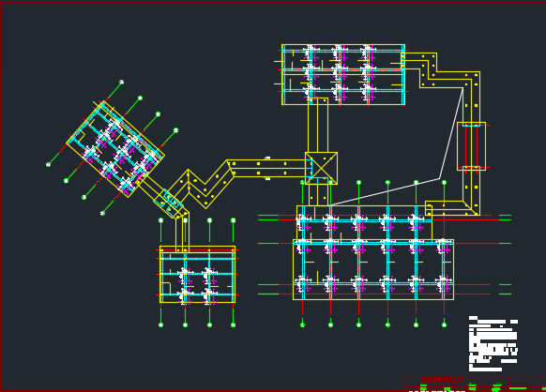Select the tall rectangular connector on right corridor
This screenshot has width=546, height=392.
[x=471, y=146]
